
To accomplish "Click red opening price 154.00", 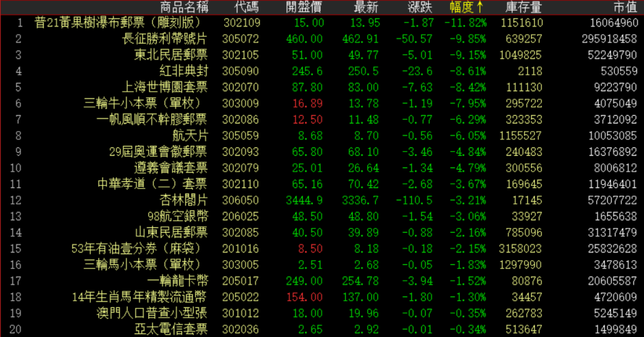I will [304, 297].
